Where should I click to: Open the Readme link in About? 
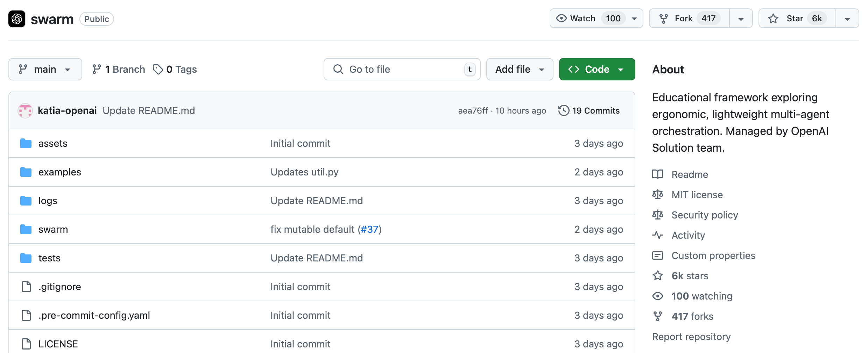[x=690, y=174]
